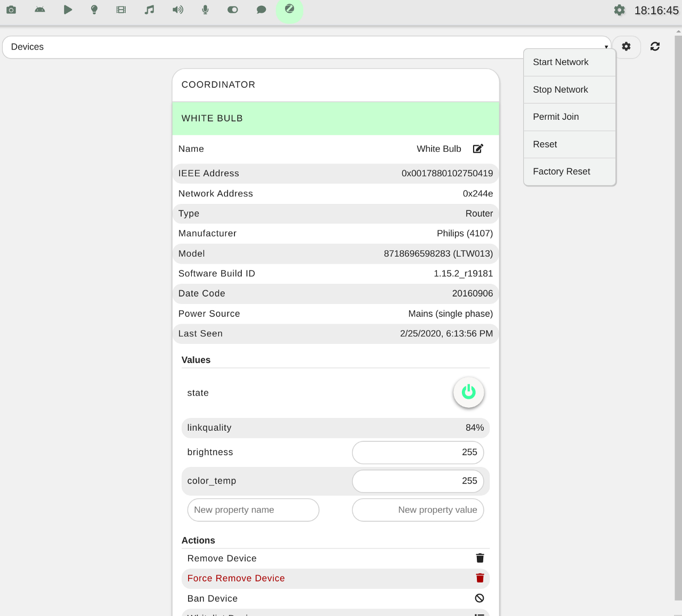Collapse the White Bulb device header

click(x=336, y=118)
